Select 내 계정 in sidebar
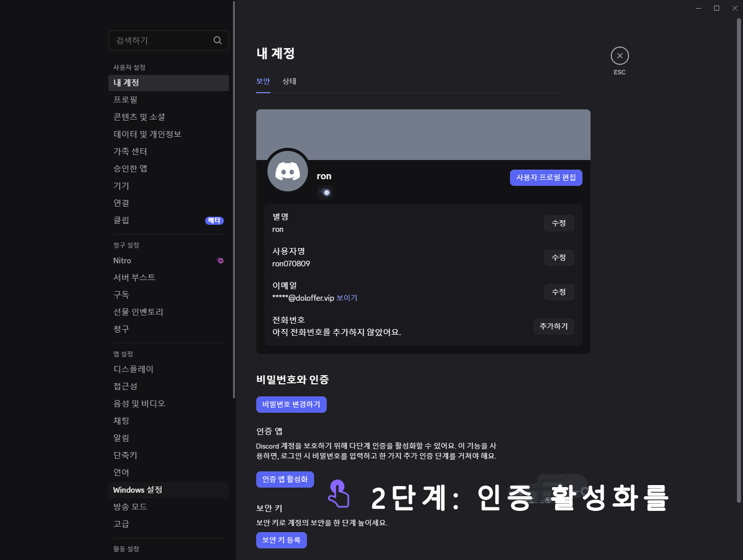This screenshot has width=743, height=560. 169,83
